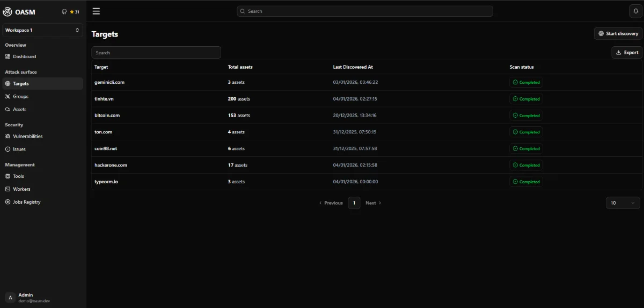Click the Dashboard grid icon in sidebar
644x308 pixels.
[x=8, y=56]
